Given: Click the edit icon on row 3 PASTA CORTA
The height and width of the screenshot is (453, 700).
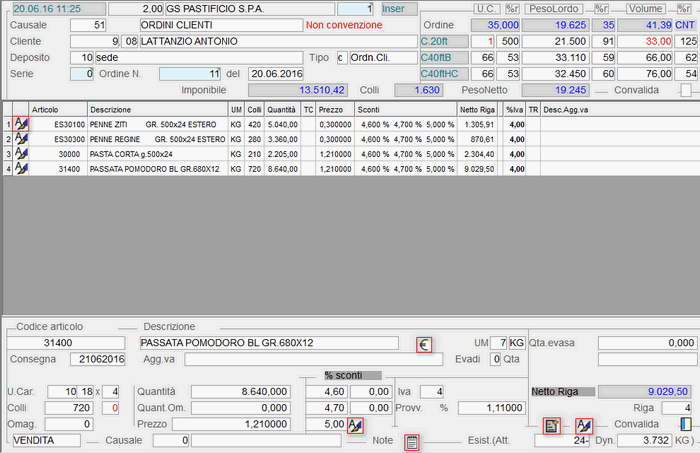Looking at the screenshot, I should [21, 154].
